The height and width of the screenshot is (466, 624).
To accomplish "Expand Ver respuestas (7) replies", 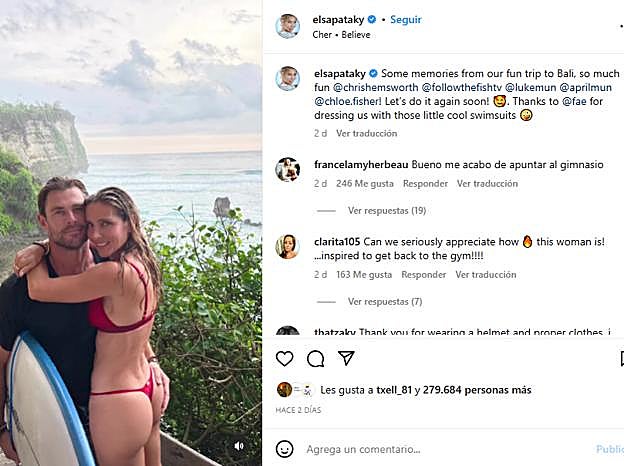I will (x=384, y=301).
